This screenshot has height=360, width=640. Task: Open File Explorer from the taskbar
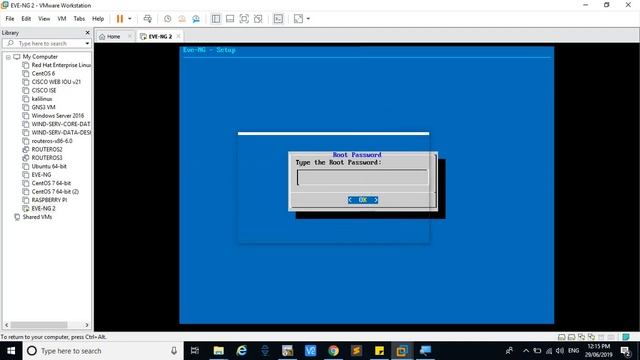coord(219,351)
